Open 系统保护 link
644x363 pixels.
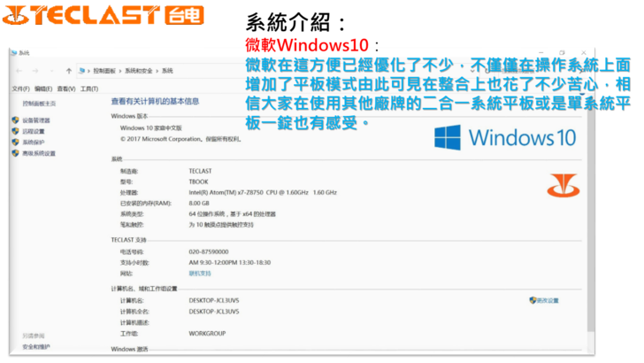pos(34,143)
